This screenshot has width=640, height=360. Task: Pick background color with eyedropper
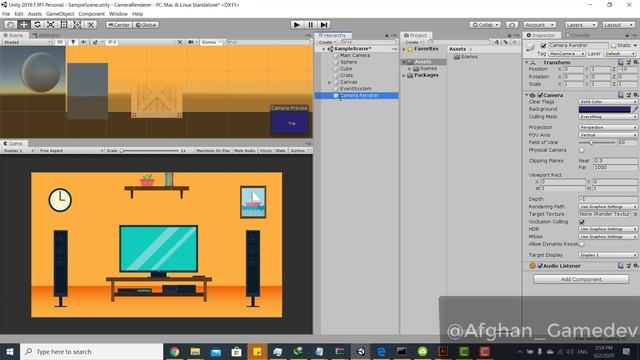coord(635,109)
